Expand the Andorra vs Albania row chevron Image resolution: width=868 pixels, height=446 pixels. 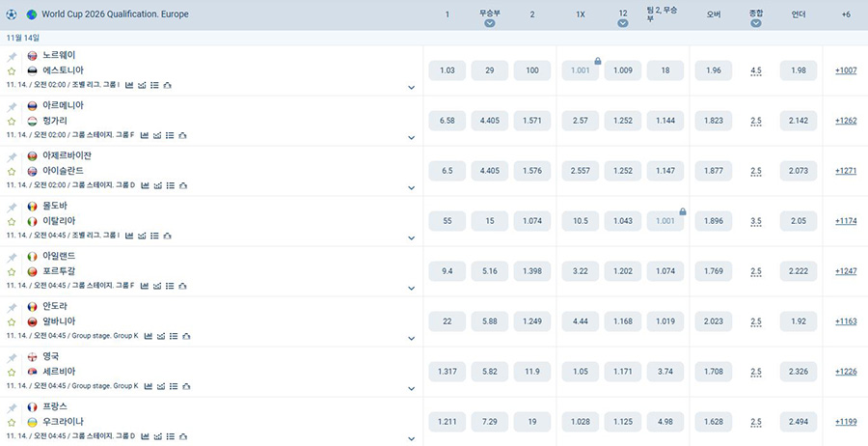pyautogui.click(x=412, y=338)
